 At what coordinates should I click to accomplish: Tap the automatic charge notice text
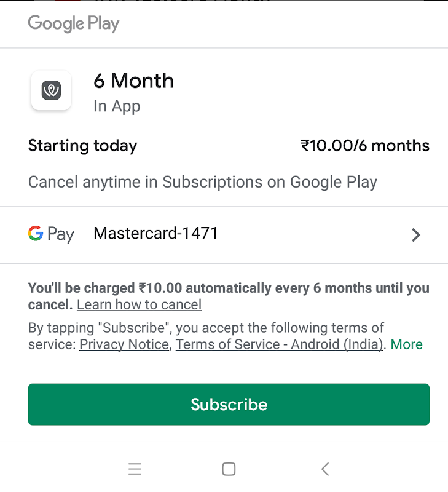[229, 288]
